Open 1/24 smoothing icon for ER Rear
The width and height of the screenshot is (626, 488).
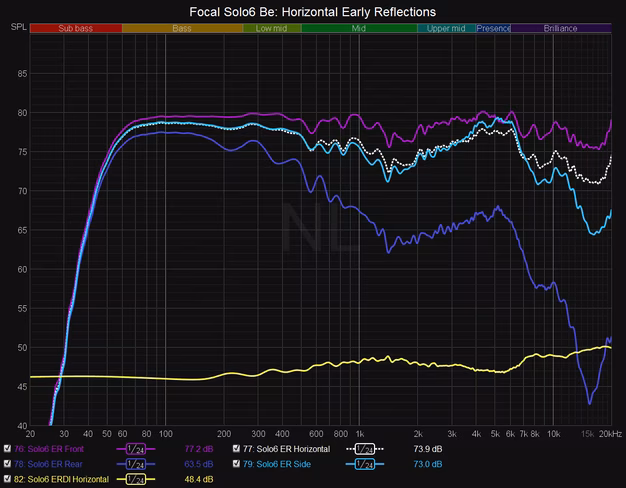[136, 464]
